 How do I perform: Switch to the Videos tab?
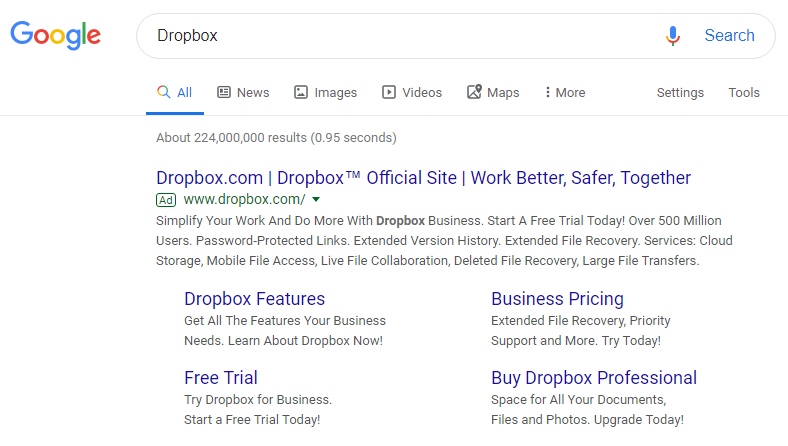tap(412, 93)
